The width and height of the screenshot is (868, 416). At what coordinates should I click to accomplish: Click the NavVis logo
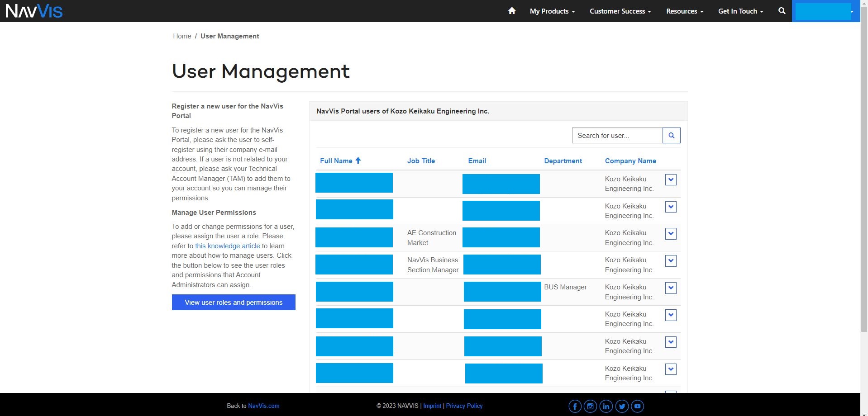pos(34,11)
